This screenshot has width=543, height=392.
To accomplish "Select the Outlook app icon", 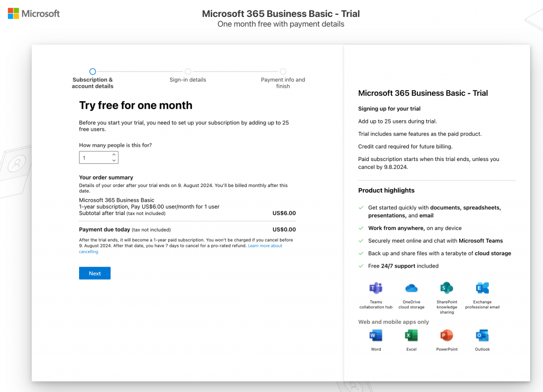I will (482, 335).
